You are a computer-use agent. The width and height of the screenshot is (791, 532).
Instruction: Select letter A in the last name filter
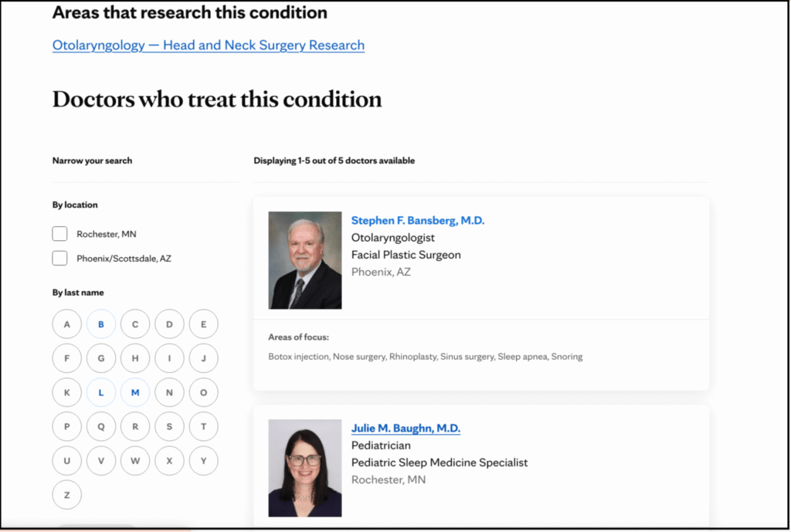[x=66, y=324]
